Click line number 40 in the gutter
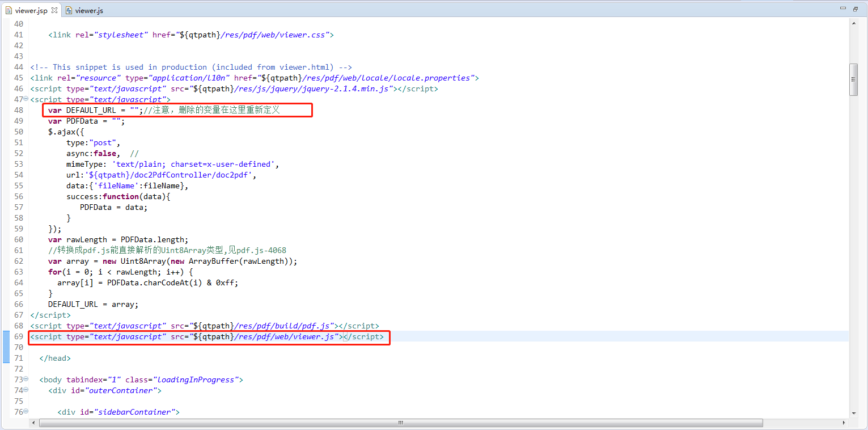 (x=18, y=24)
